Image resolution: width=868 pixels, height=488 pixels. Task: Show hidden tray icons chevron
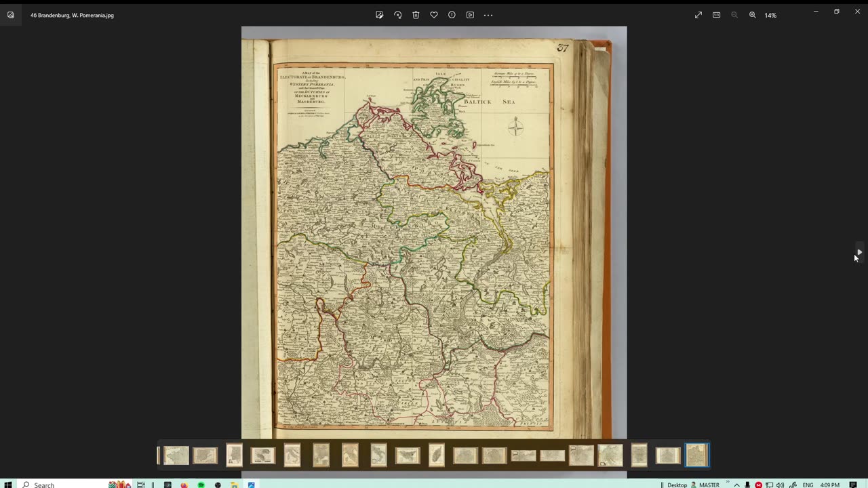pyautogui.click(x=736, y=485)
